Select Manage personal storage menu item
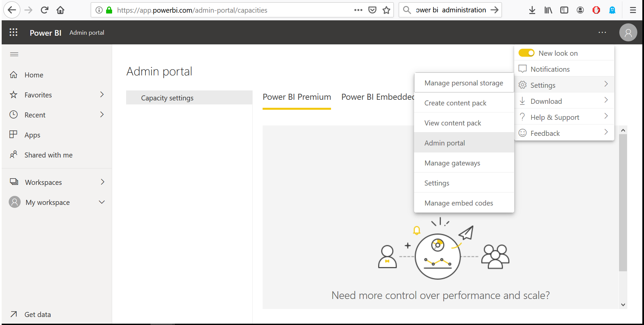Viewport: 644px width, 325px height. click(x=464, y=83)
